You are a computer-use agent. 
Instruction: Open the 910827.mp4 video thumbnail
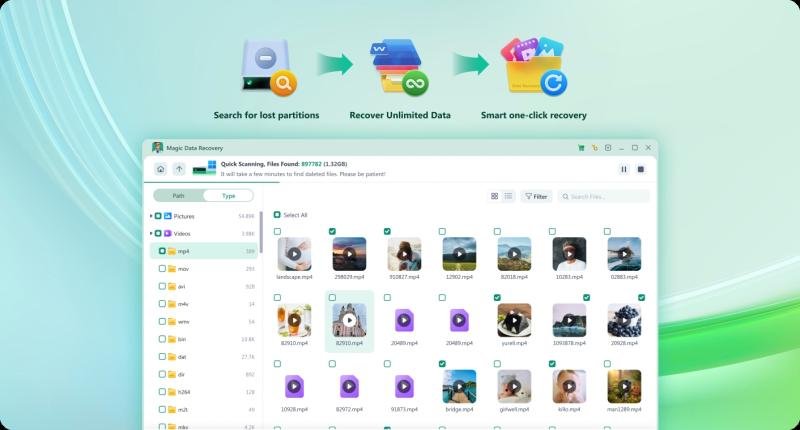[404, 254]
